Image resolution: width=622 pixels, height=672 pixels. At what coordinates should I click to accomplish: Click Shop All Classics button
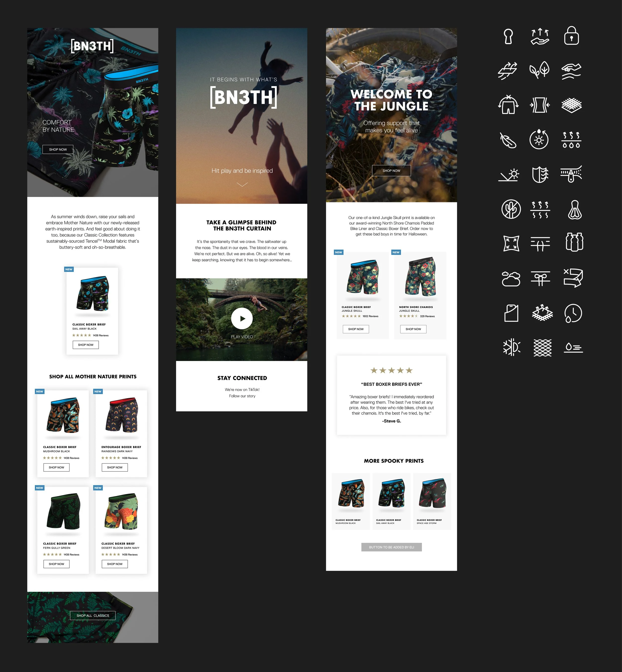[93, 615]
